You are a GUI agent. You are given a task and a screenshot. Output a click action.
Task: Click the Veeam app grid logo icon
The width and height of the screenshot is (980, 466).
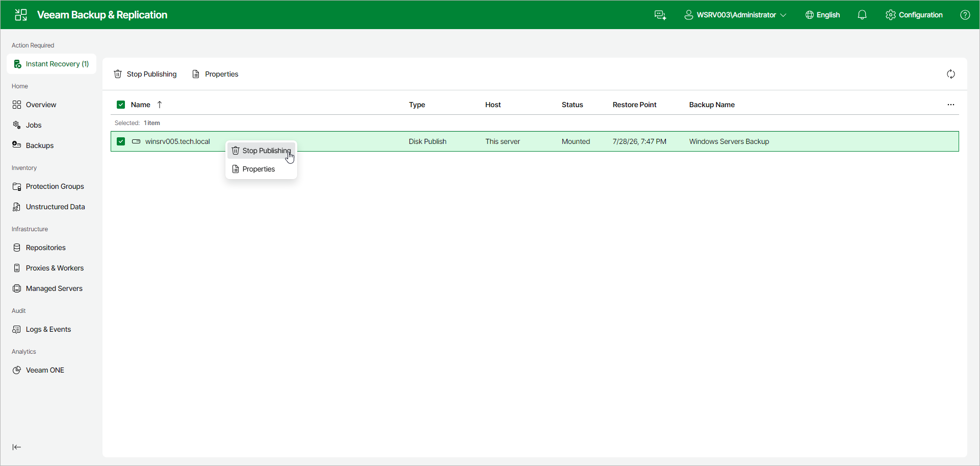[21, 15]
